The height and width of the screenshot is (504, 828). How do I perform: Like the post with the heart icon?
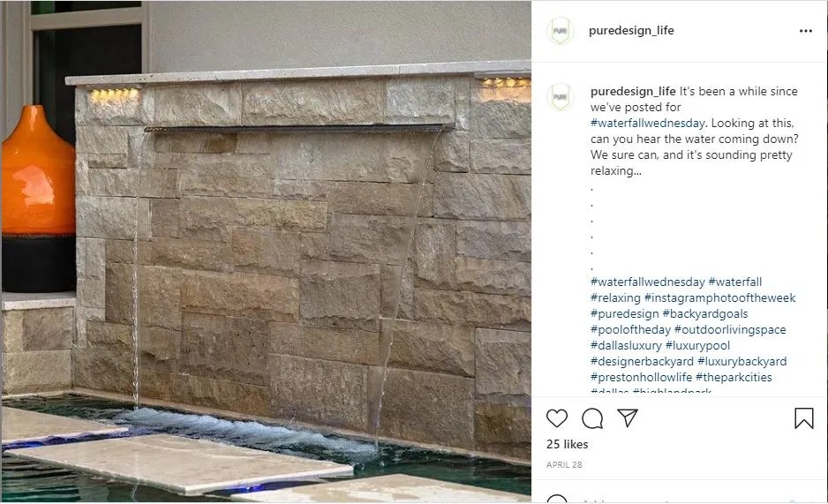[557, 418]
